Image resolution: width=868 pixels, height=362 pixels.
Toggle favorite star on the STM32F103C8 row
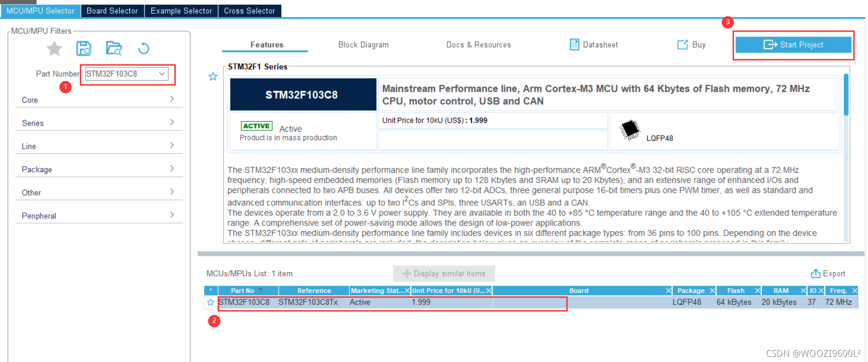tap(210, 302)
